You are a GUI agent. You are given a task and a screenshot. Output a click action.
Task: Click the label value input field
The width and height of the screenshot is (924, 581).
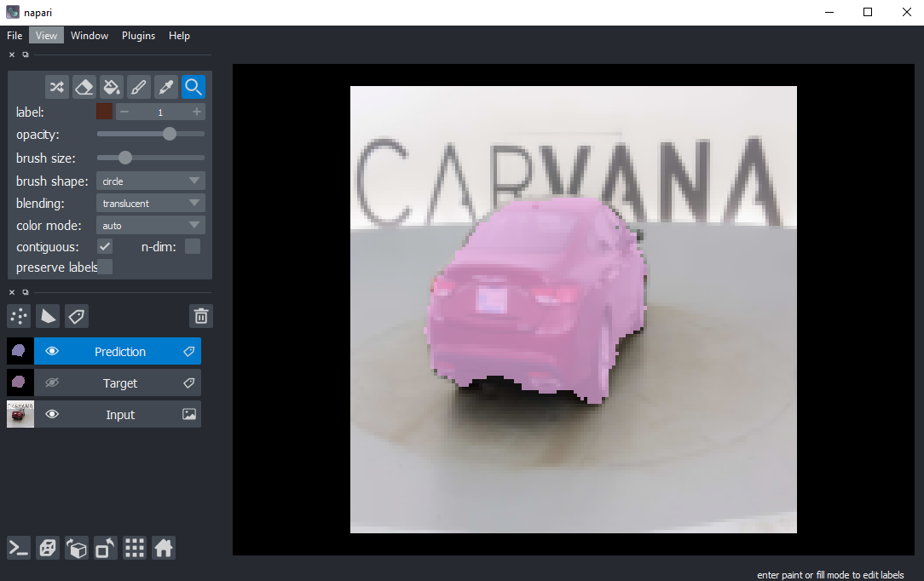pyautogui.click(x=160, y=112)
